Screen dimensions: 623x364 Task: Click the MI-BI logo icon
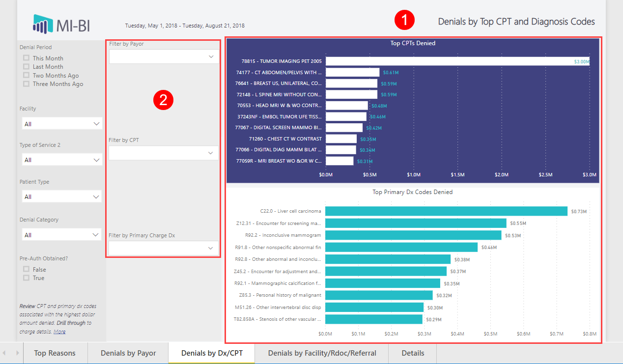coord(43,24)
